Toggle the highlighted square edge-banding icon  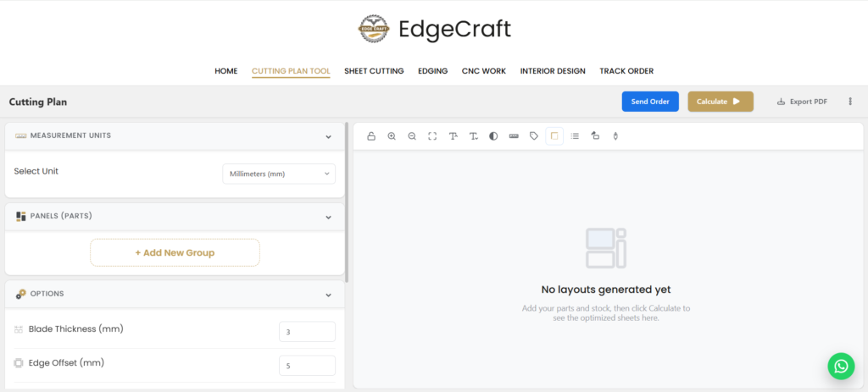[554, 136]
